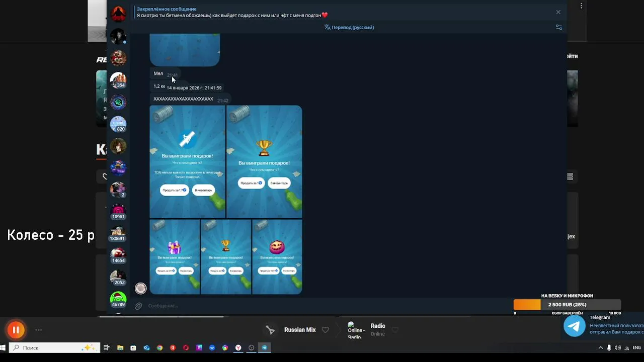This screenshot has width=644, height=362.
Task: Click the message text Мел
Action: tap(158, 73)
